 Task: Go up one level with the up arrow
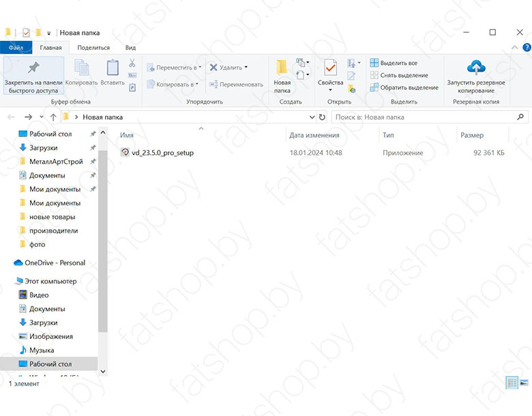(53, 117)
